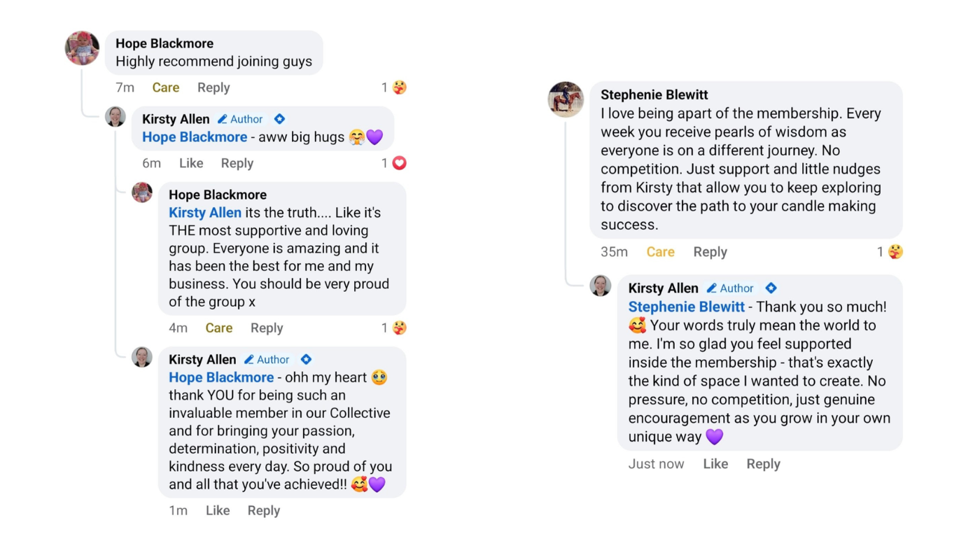Like Kirsty's 'Thank you so much' reply
980x553 pixels.
click(715, 464)
